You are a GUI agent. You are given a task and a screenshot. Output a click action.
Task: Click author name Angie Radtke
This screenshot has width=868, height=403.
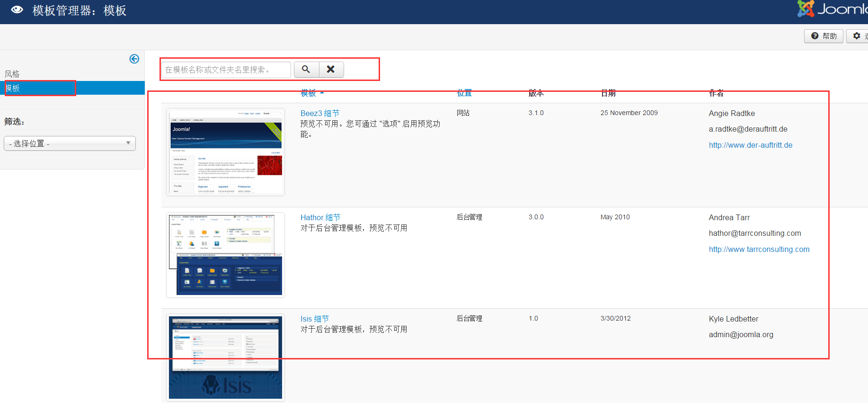[732, 113]
